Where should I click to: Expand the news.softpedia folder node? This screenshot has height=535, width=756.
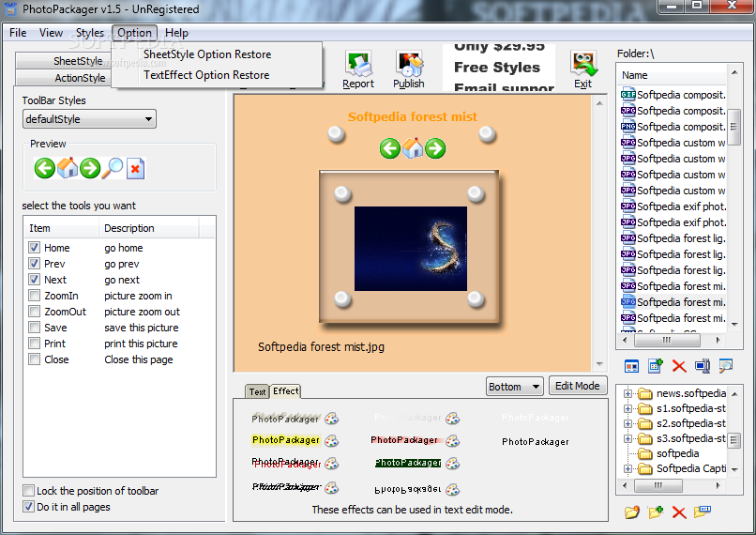coord(627,393)
